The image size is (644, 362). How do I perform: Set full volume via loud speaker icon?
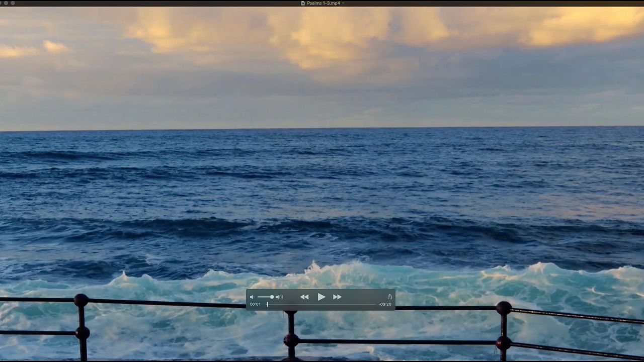[279, 297]
